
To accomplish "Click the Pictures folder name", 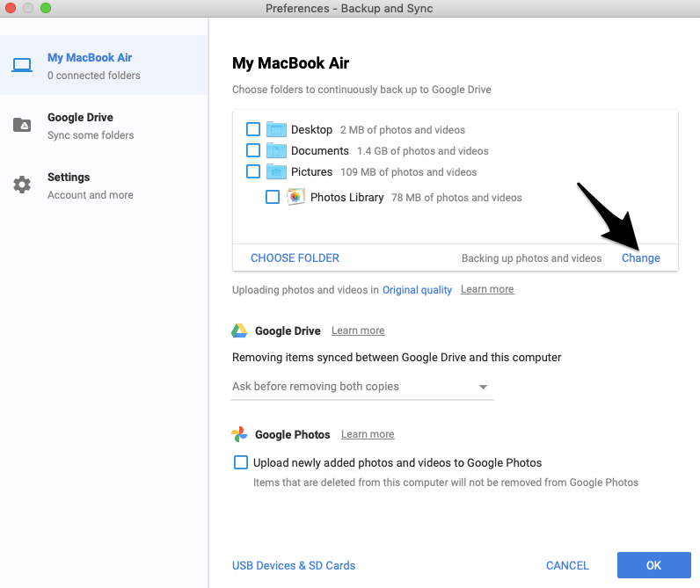I will point(311,171).
